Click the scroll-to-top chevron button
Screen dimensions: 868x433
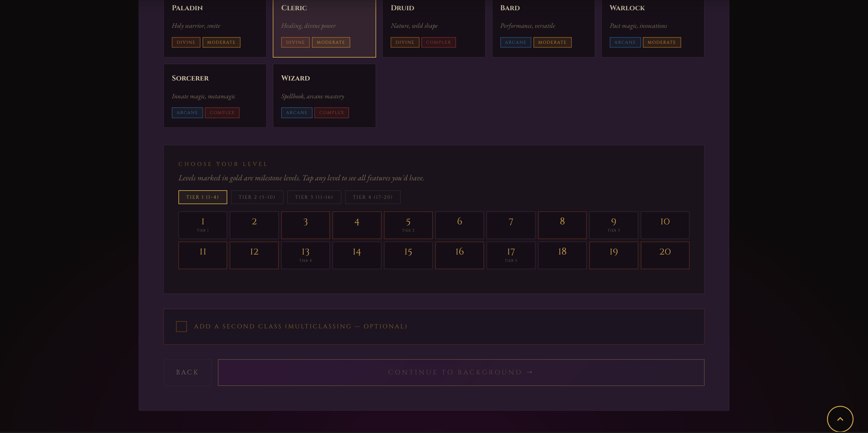pos(840,419)
